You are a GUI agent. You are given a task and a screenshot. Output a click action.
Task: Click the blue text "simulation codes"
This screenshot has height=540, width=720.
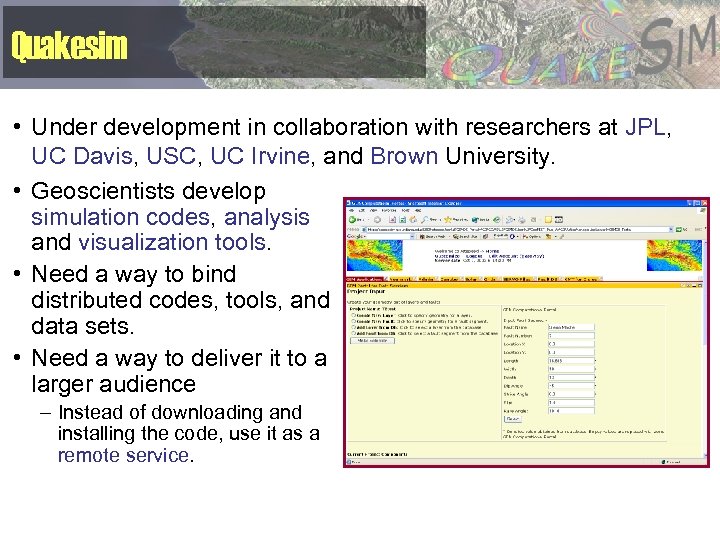[x=121, y=217]
